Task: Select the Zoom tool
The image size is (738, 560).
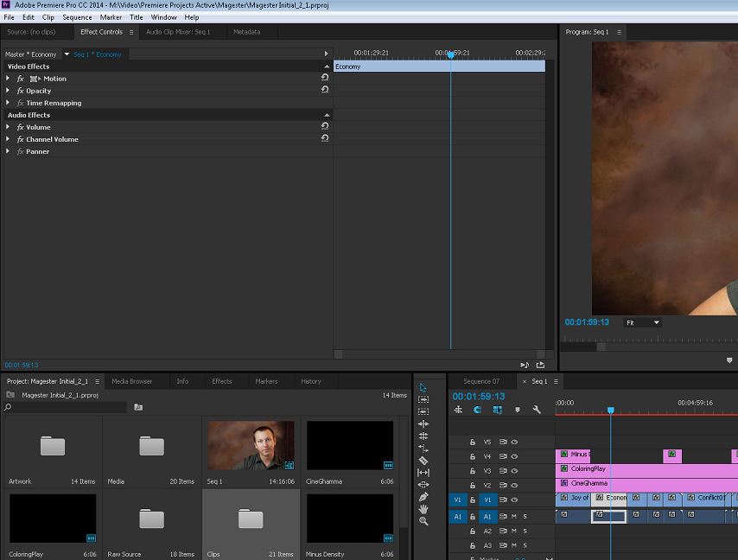Action: tap(423, 520)
